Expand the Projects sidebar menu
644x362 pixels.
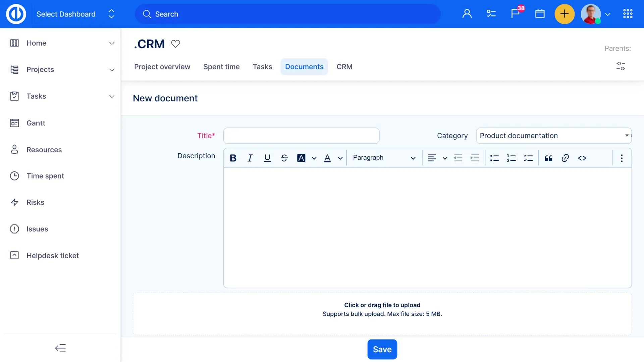(112, 70)
